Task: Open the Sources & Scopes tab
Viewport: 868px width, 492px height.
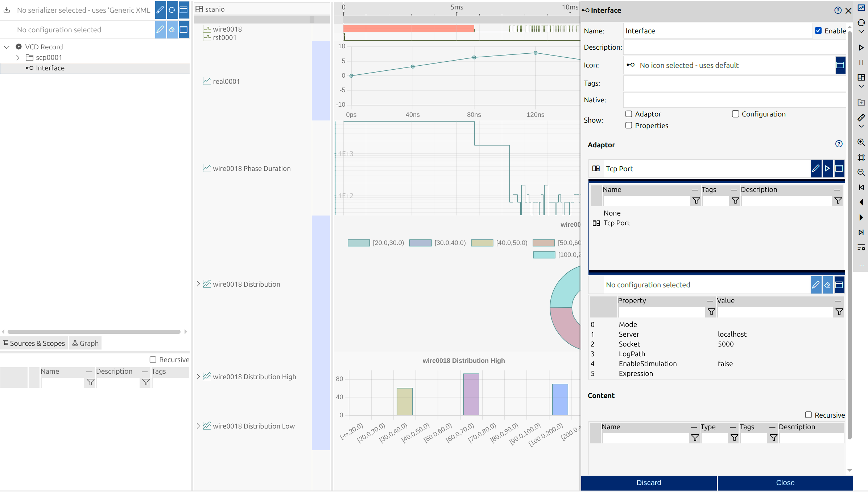Action: pyautogui.click(x=34, y=343)
